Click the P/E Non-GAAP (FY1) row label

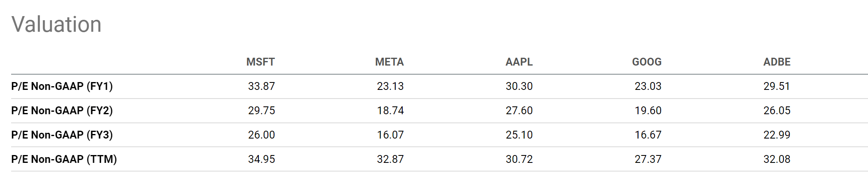coord(62,86)
